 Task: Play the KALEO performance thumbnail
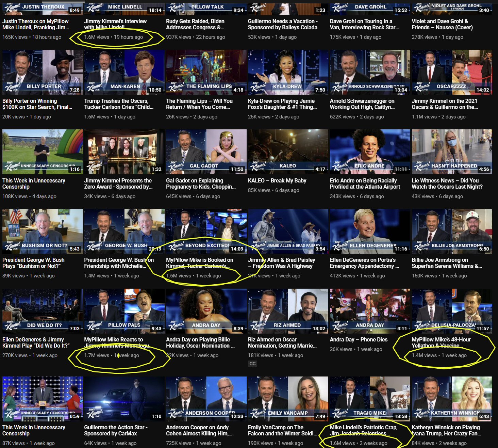[x=288, y=152]
